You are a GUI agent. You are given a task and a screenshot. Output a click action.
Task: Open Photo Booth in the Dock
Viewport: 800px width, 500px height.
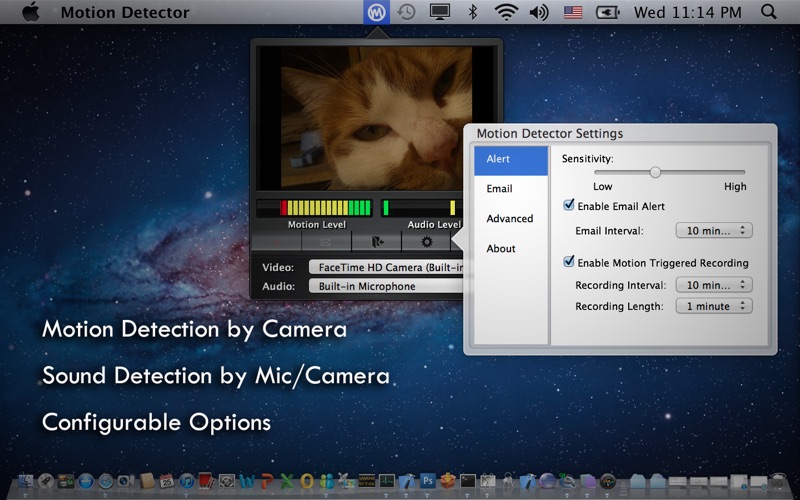click(206, 481)
